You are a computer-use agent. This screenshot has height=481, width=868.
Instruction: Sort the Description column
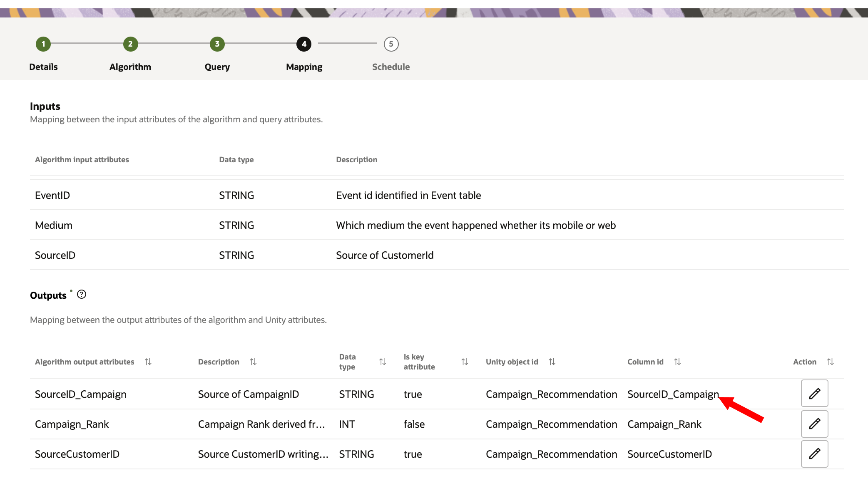(253, 362)
